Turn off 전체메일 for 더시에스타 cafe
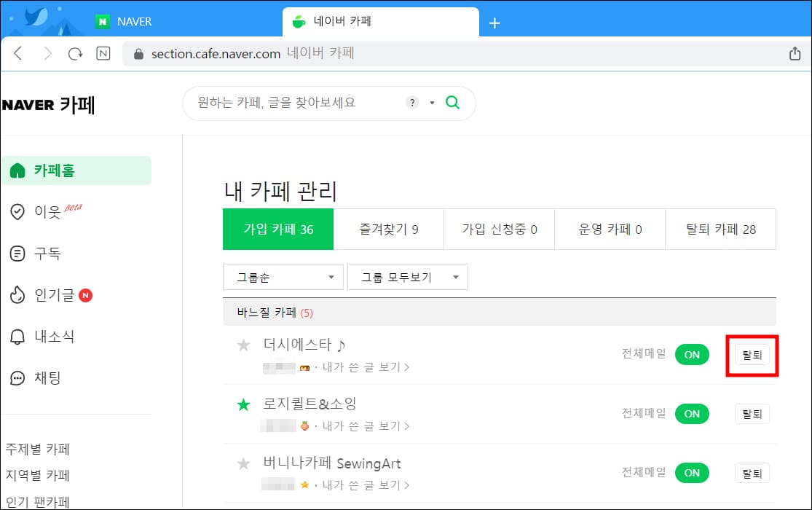The height and width of the screenshot is (510, 812). pyautogui.click(x=691, y=355)
